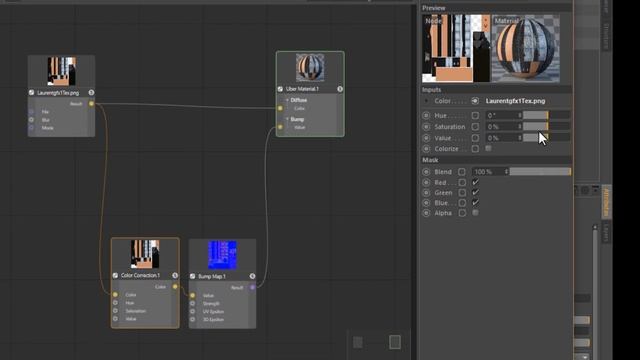Click Saturation animation dot in Inputs
640x360 pixels.
click(x=426, y=127)
